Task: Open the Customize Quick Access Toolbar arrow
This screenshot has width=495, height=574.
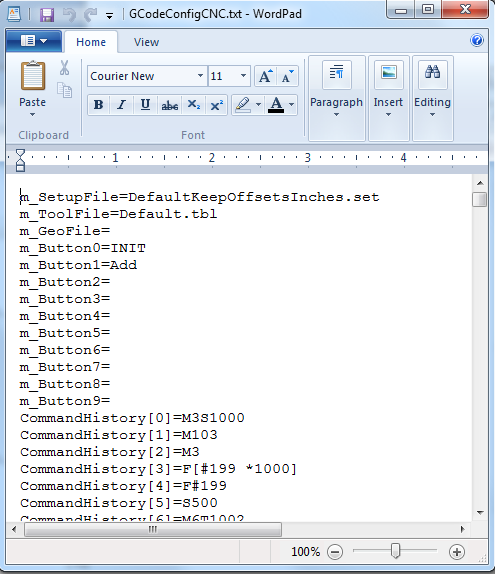Action: [109, 15]
